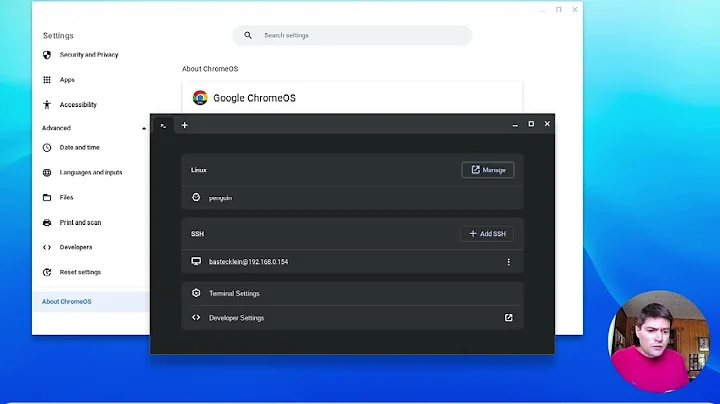Open Accessibility settings

[x=78, y=105]
